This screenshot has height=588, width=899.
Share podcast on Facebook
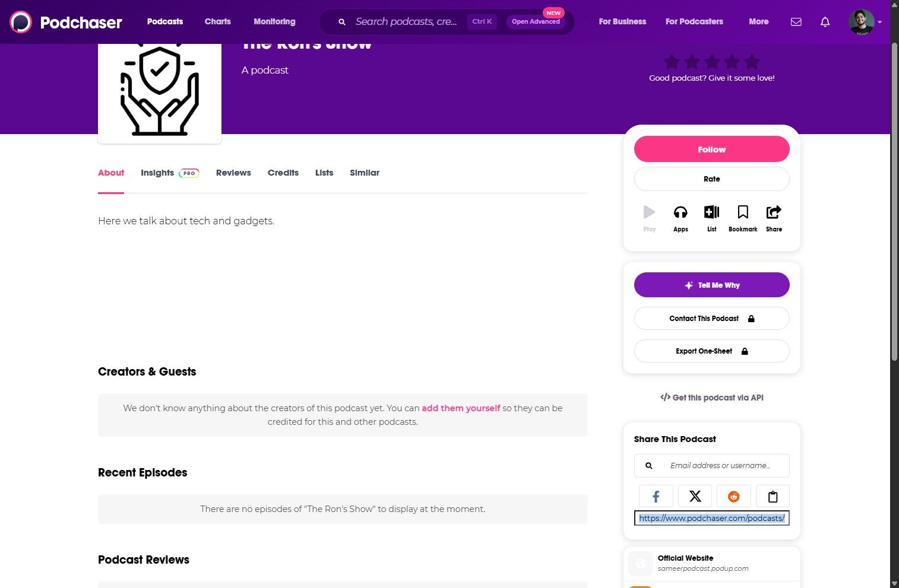tap(656, 497)
